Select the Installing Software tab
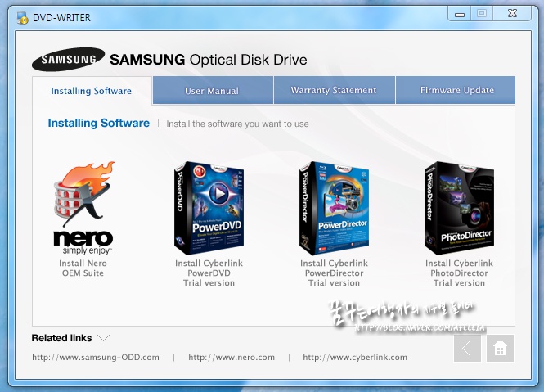The width and height of the screenshot is (544, 392). [92, 91]
